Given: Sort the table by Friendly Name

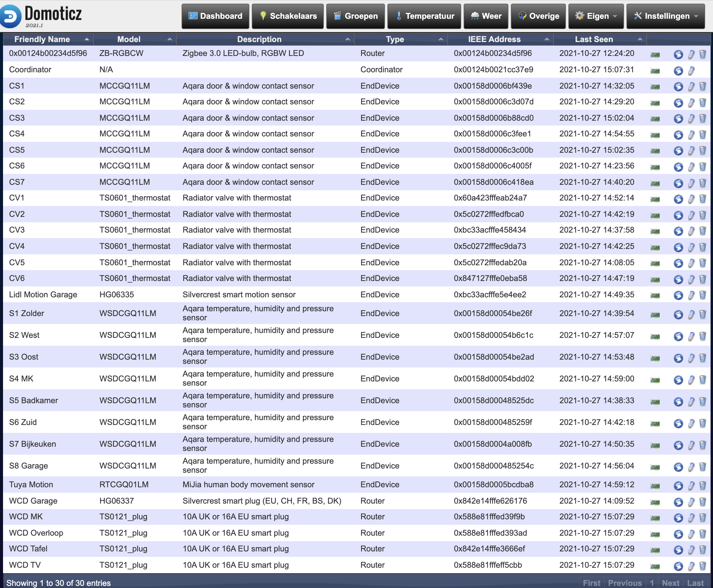Looking at the screenshot, I should point(48,39).
